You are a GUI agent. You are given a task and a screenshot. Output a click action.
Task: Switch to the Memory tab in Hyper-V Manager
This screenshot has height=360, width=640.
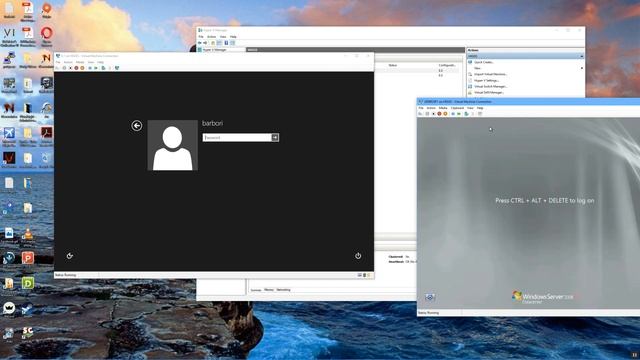(x=269, y=290)
